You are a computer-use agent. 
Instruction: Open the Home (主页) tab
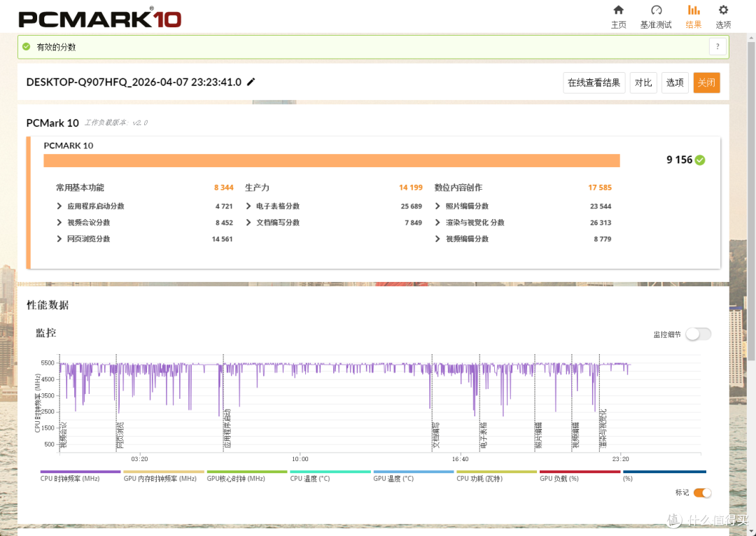tap(618, 17)
